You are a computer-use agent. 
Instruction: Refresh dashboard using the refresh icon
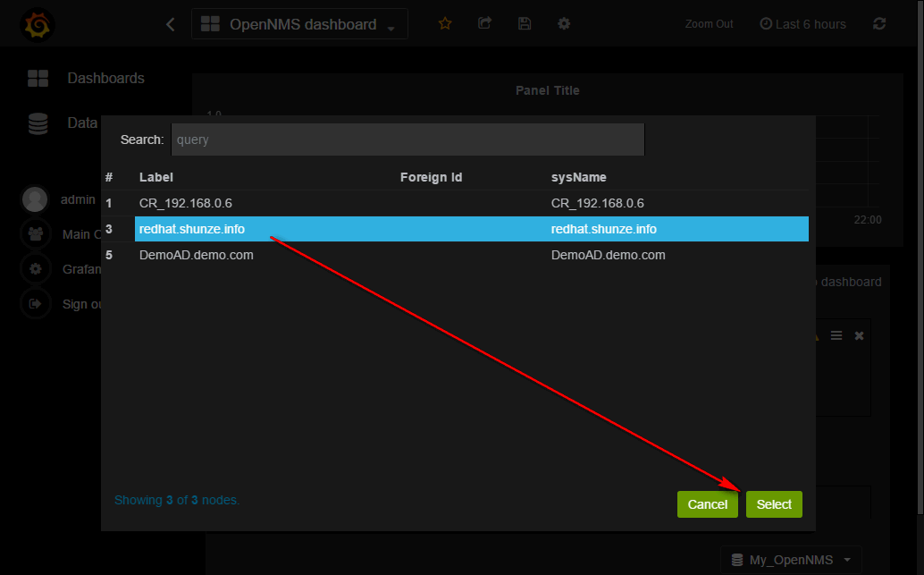tap(879, 23)
